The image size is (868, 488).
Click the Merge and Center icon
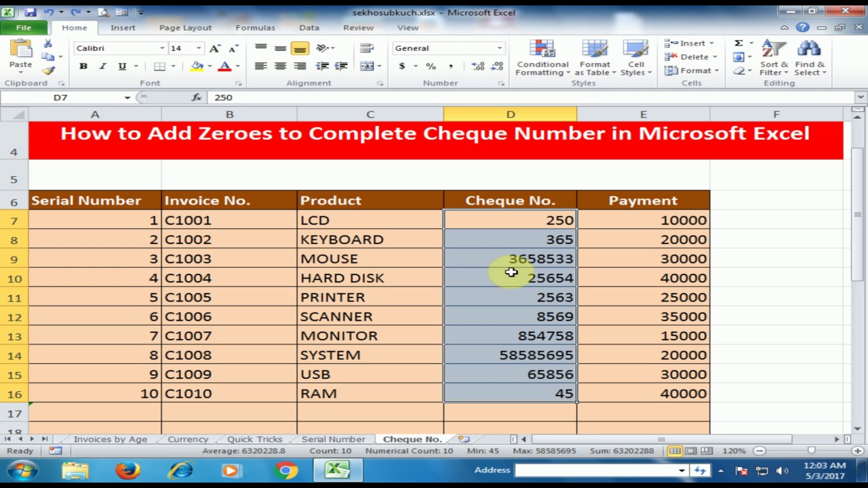click(367, 66)
